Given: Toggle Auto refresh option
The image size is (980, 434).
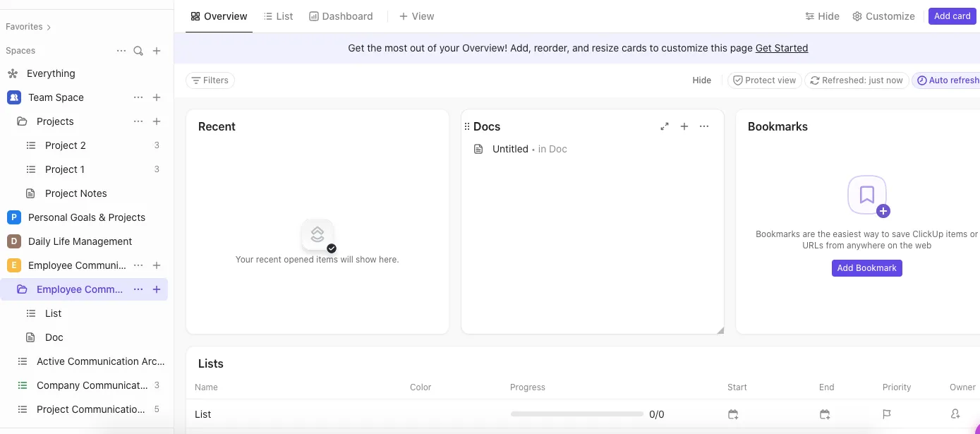Looking at the screenshot, I should (x=947, y=80).
